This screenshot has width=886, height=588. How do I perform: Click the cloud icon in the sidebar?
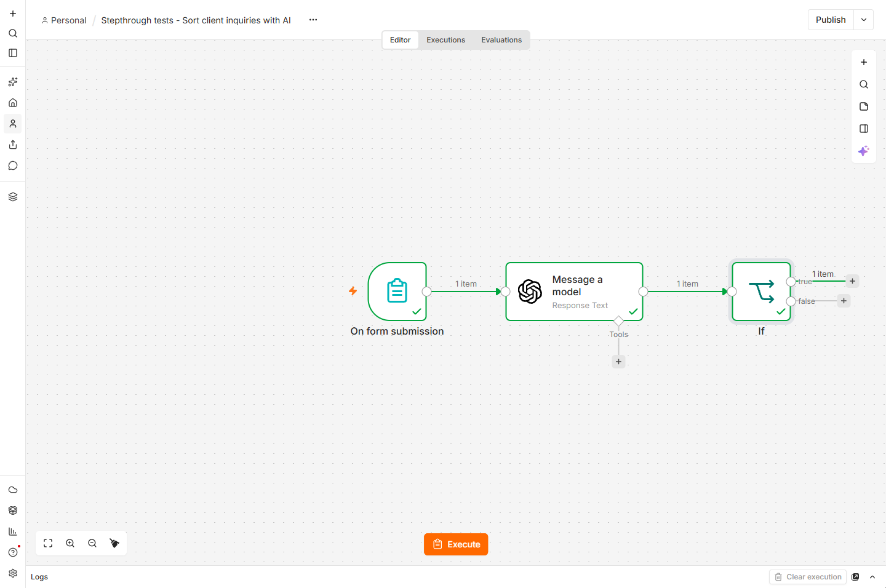[13, 490]
